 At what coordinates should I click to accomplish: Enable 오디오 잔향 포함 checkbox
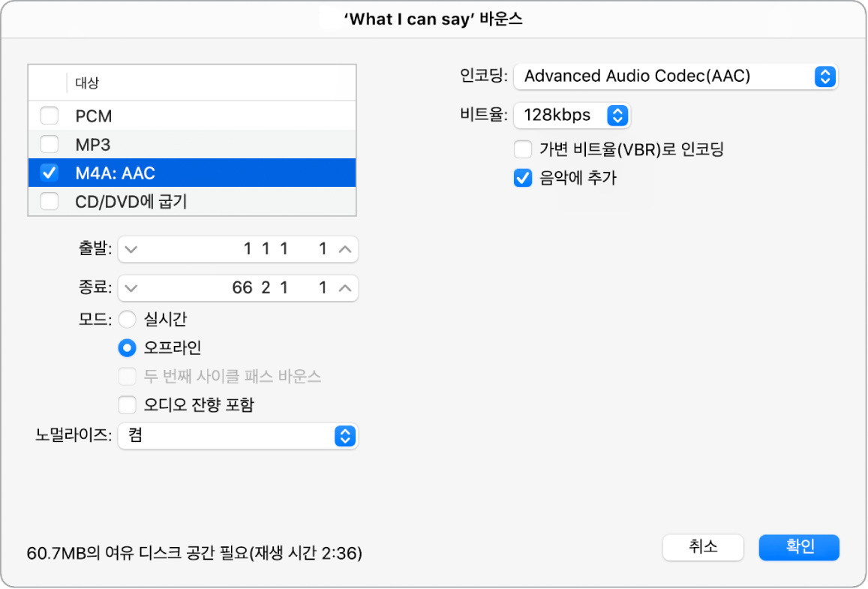128,405
